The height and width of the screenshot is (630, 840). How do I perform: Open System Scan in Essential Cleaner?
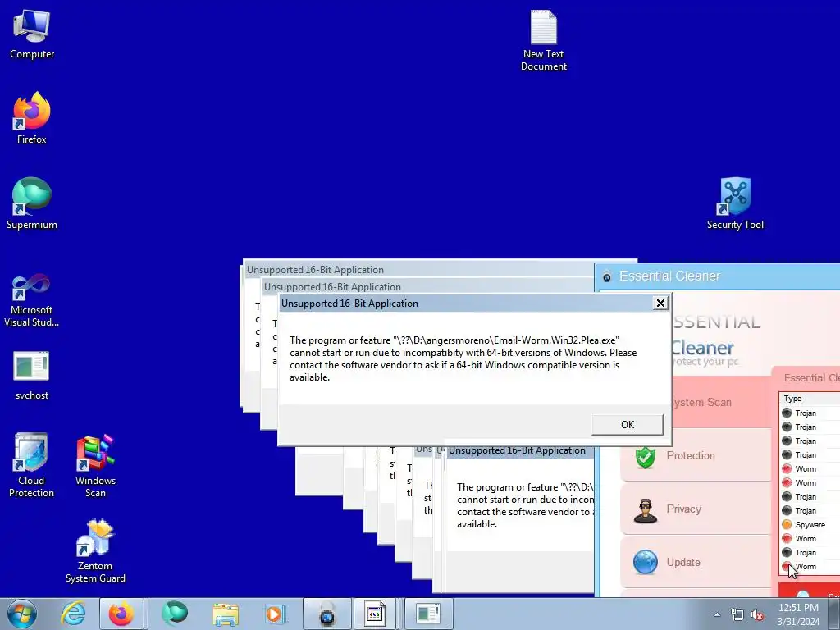pos(720,402)
